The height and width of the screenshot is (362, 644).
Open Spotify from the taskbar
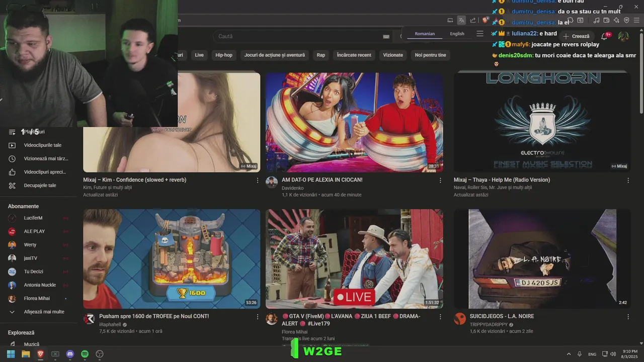(x=85, y=354)
